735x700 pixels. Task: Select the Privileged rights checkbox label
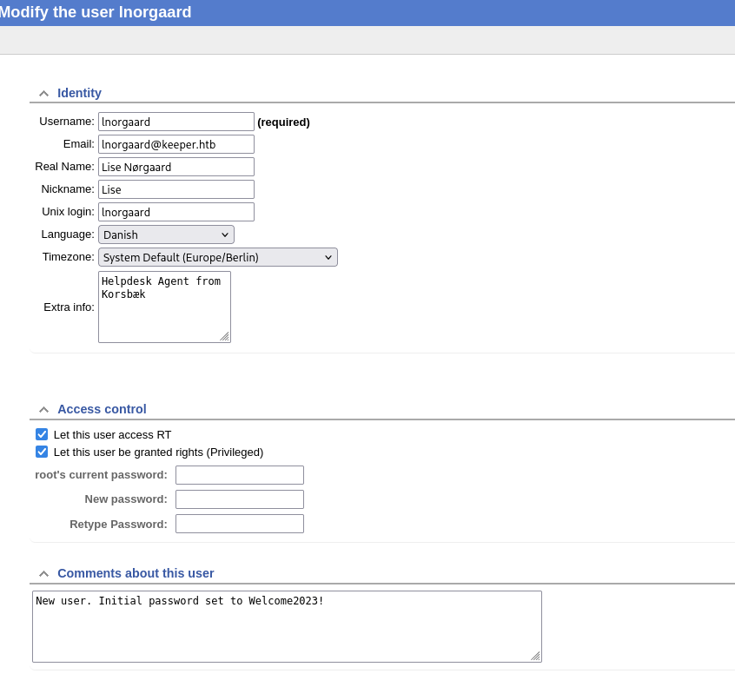pos(158,452)
